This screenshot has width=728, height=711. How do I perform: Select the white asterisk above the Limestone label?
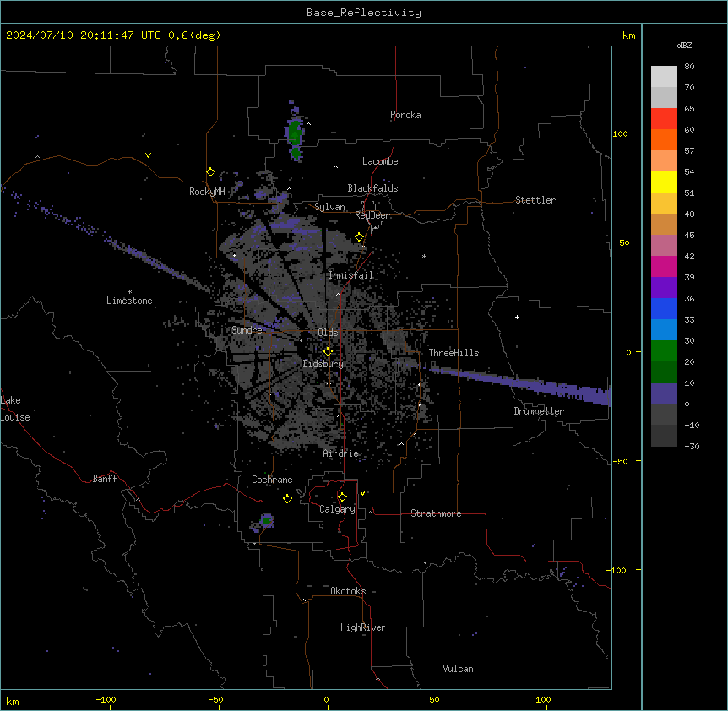(129, 292)
